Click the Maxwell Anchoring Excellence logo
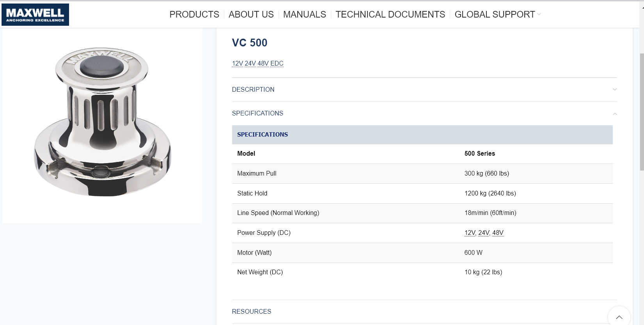Viewport: 644px width, 325px height. click(35, 14)
